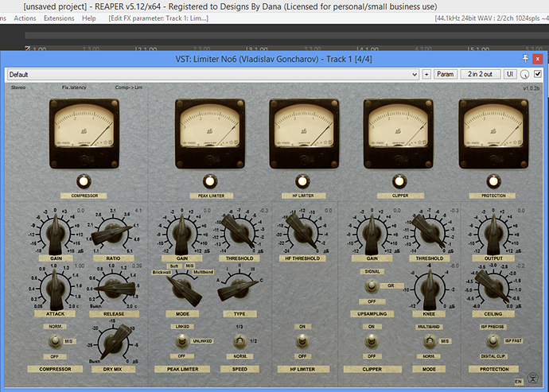The image size is (549, 392).
Task: Click the Clipper THRESHOLD knob
Action: click(x=430, y=231)
